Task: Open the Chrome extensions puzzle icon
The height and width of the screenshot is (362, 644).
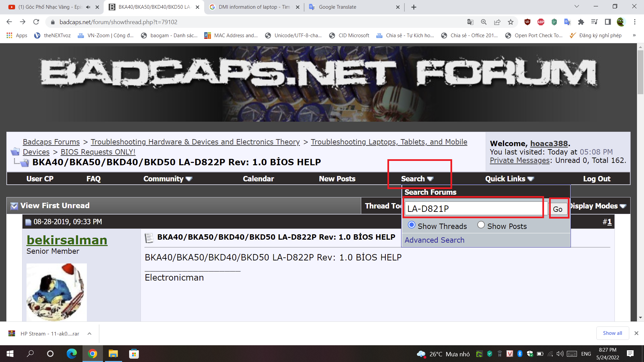Action: [581, 22]
